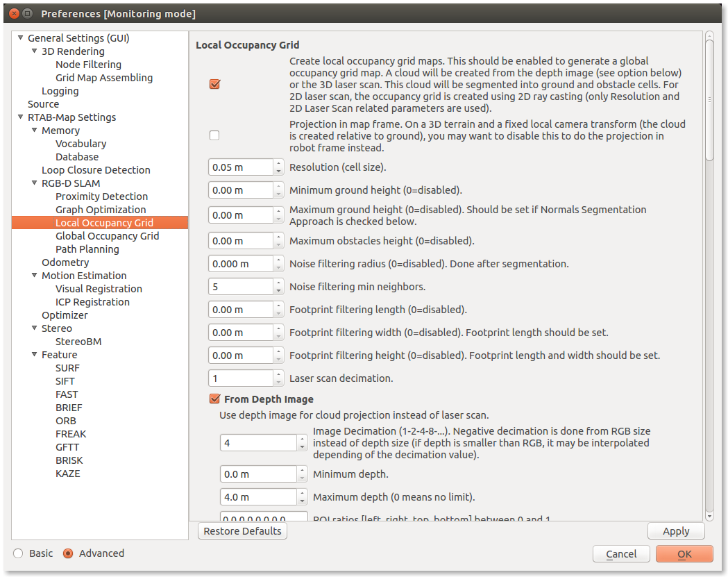This screenshot has height=577, width=728.
Task: Toggle projection in map frame checkbox
Action: (214, 135)
